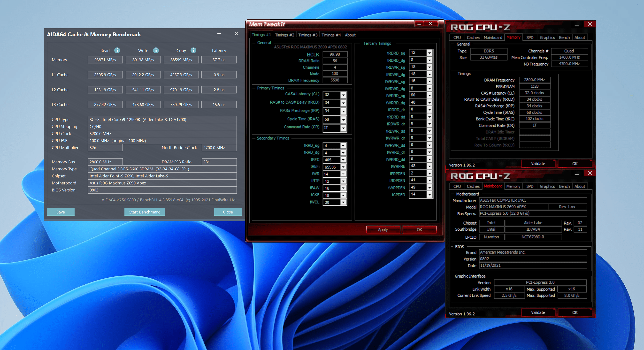Click Start Benchmark in AIDA64
644x350 pixels.
tap(144, 212)
